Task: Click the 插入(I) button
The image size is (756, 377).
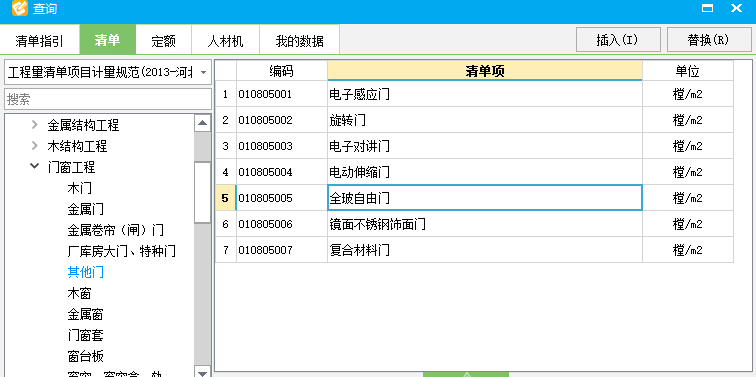Action: pyautogui.click(x=618, y=40)
